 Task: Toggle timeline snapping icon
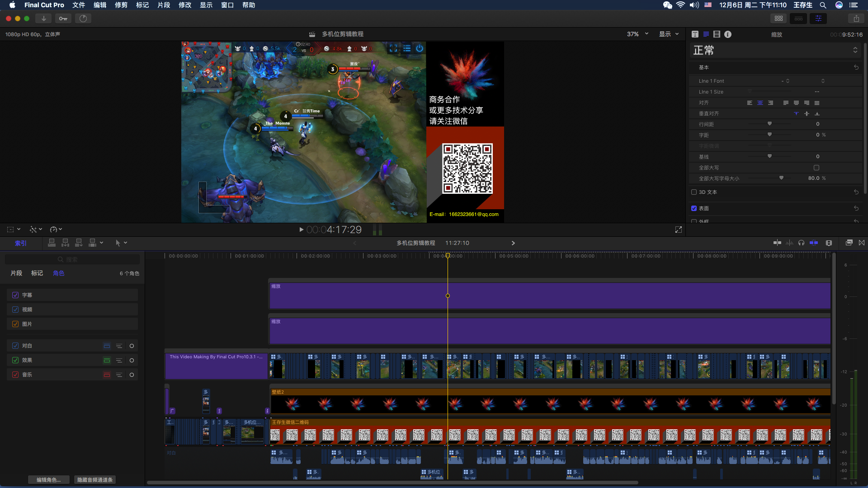pos(814,243)
